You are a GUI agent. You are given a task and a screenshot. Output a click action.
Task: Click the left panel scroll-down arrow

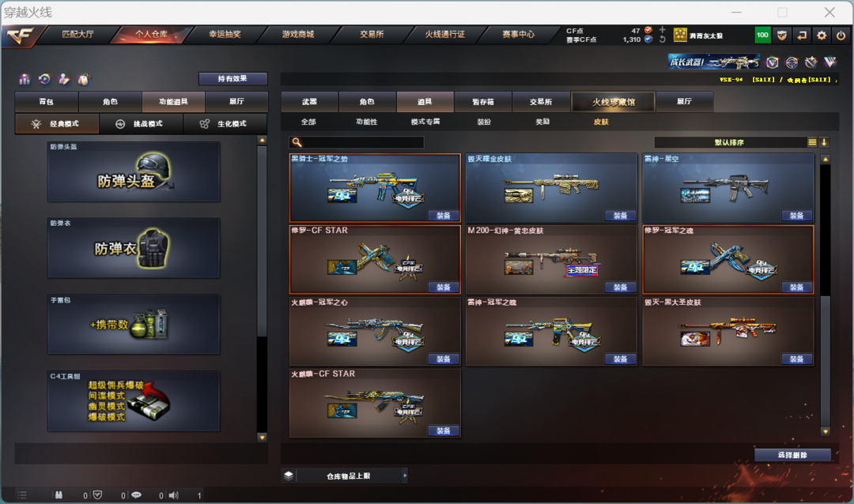coord(262,437)
